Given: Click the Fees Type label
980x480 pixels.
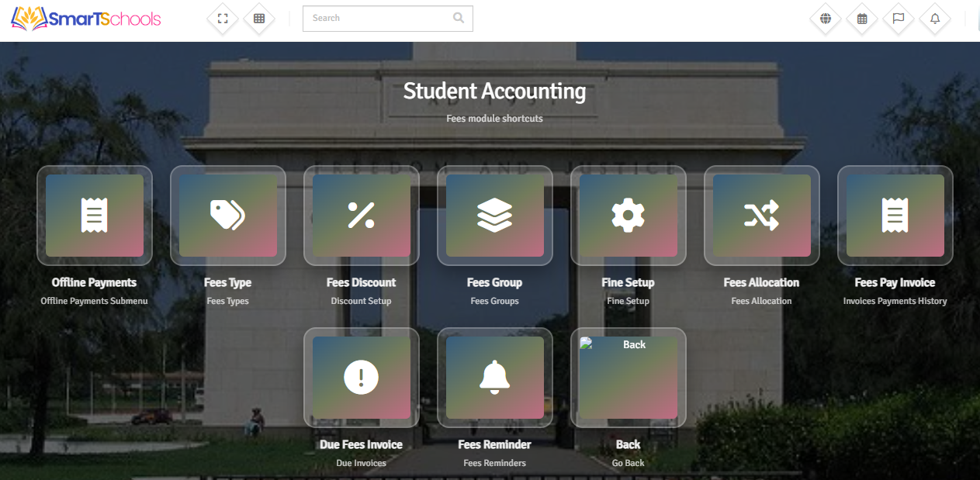Looking at the screenshot, I should [x=228, y=282].
